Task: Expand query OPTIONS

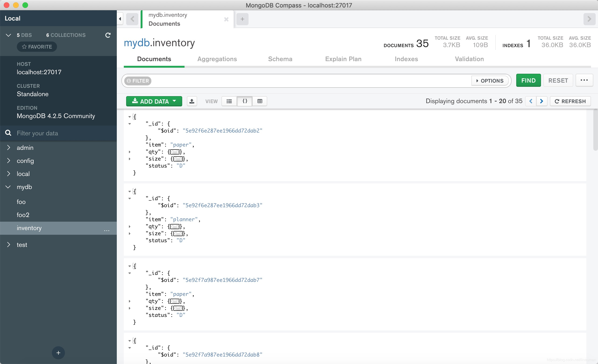Action: pos(490,81)
